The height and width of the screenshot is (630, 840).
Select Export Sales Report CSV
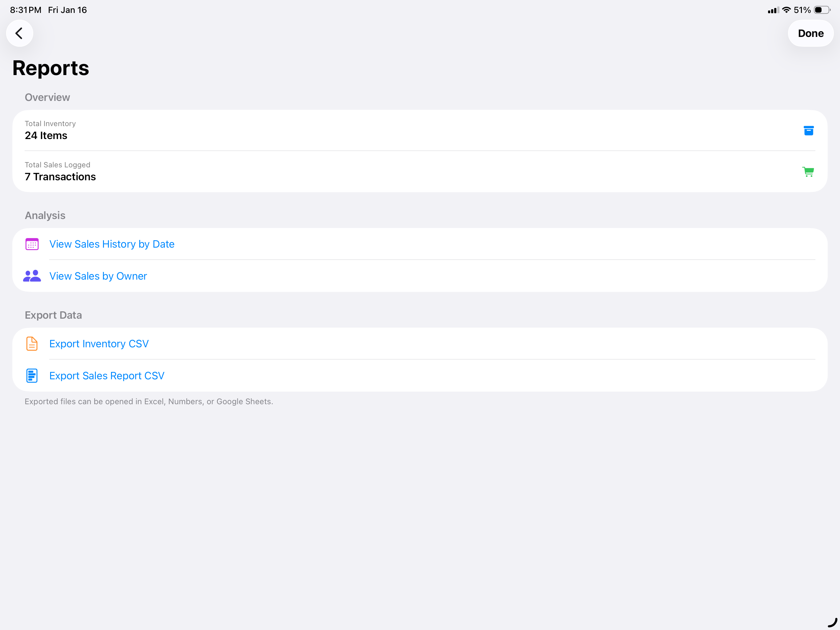click(x=420, y=375)
